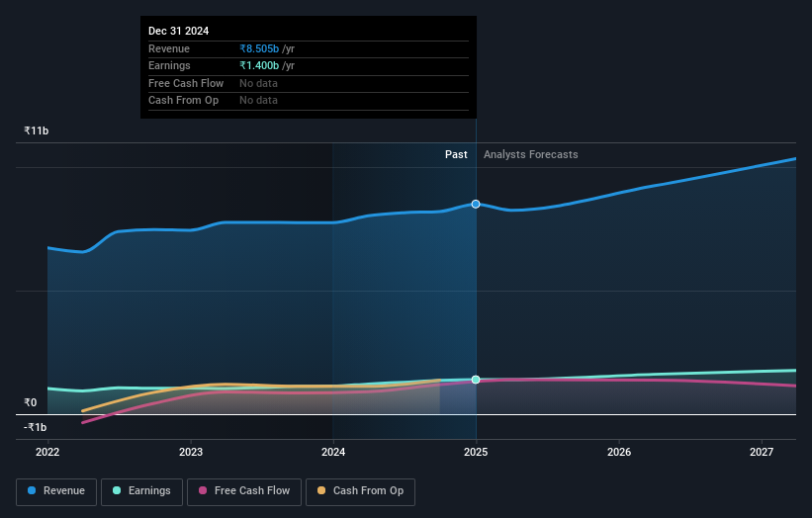
Task: Click the ₹8.505b revenue value
Action: [259, 48]
